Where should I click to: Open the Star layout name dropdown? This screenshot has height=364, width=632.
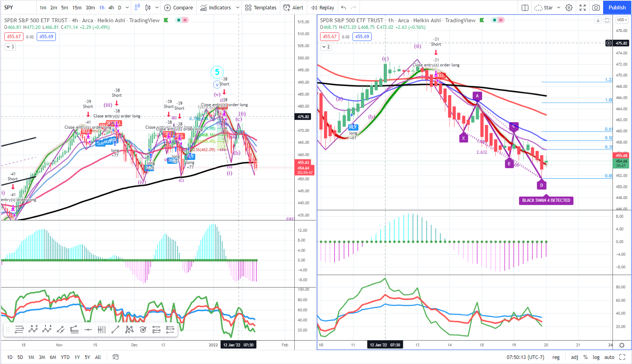[x=547, y=7]
